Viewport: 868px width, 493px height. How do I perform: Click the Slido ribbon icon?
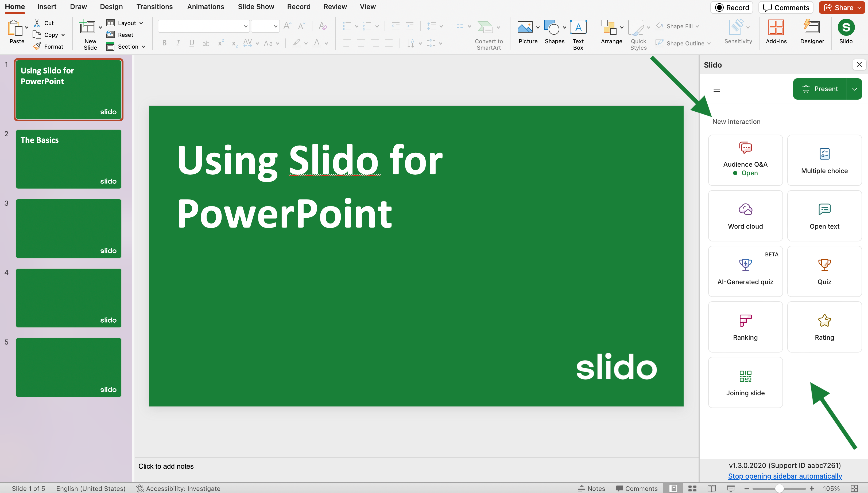coord(846,32)
